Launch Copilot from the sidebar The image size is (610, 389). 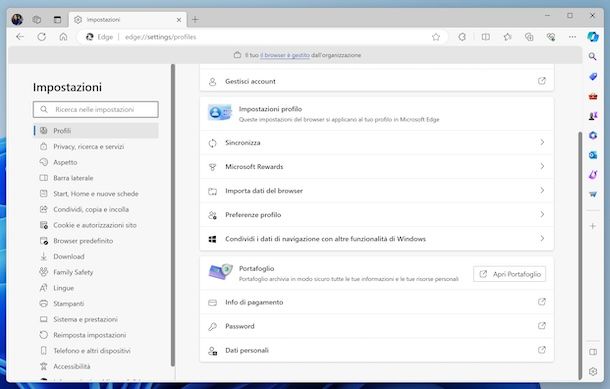(x=593, y=37)
